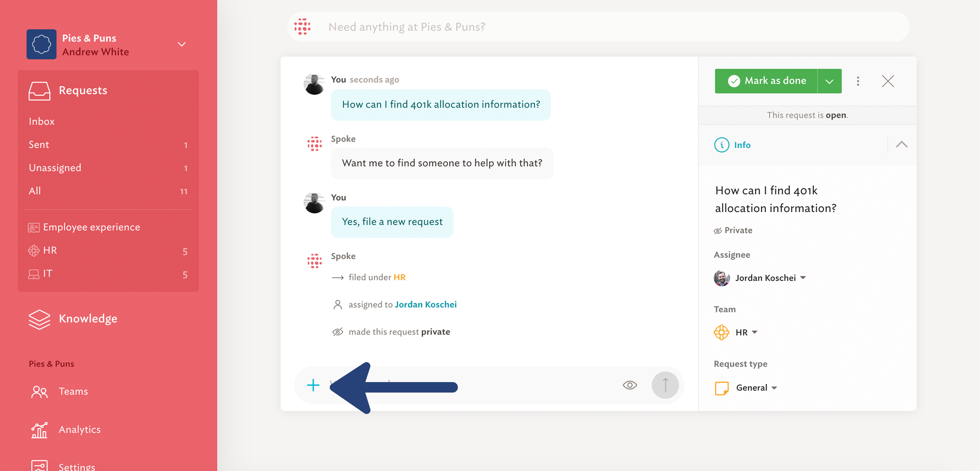Open the three-dot more options menu
This screenshot has width=980, height=471.
[x=858, y=81]
